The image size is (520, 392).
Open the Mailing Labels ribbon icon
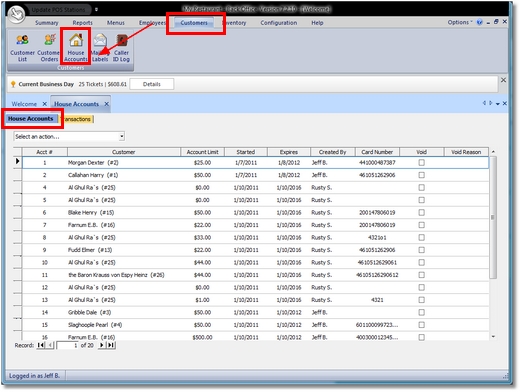point(100,47)
